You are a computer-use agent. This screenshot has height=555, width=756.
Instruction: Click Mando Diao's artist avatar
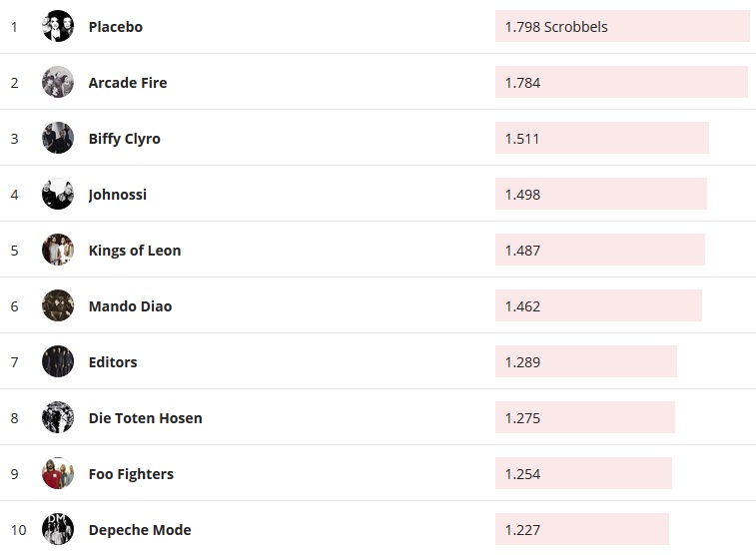tap(58, 306)
